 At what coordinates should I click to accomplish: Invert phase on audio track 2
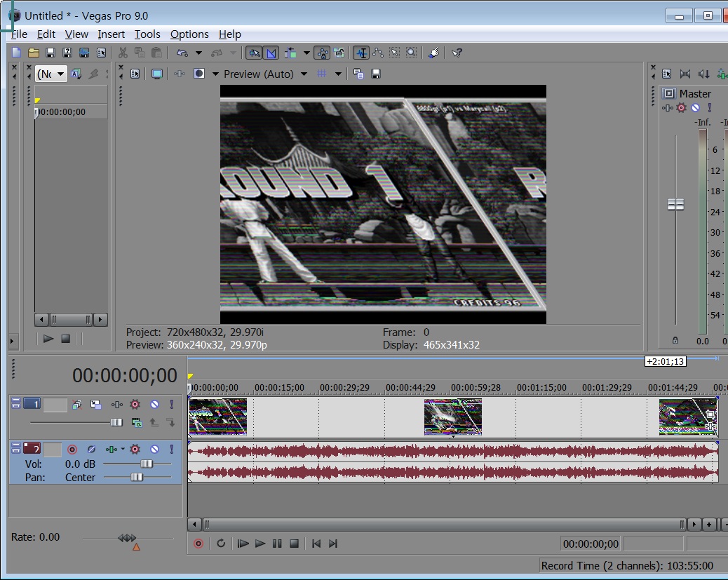pos(91,449)
